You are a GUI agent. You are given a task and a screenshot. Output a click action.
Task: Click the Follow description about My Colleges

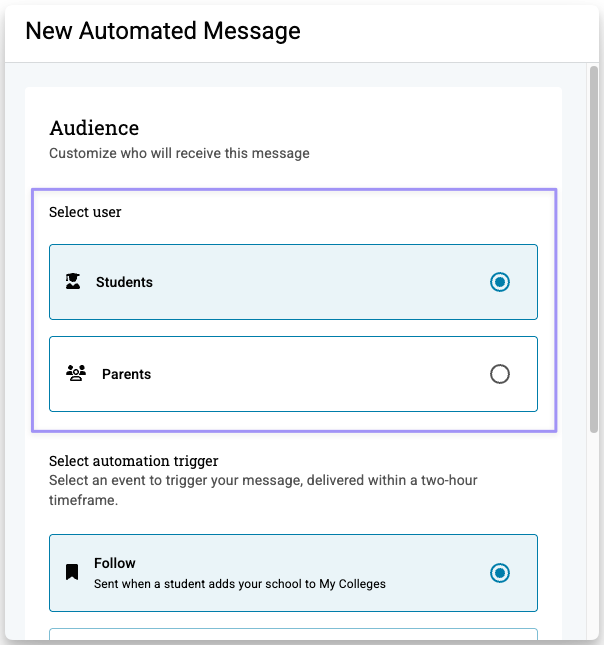pyautogui.click(x=239, y=583)
